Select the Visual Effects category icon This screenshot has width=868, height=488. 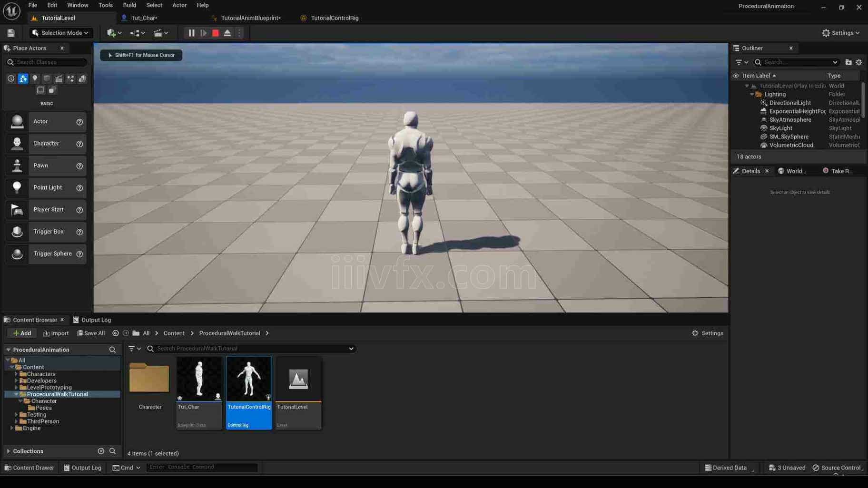tap(70, 78)
